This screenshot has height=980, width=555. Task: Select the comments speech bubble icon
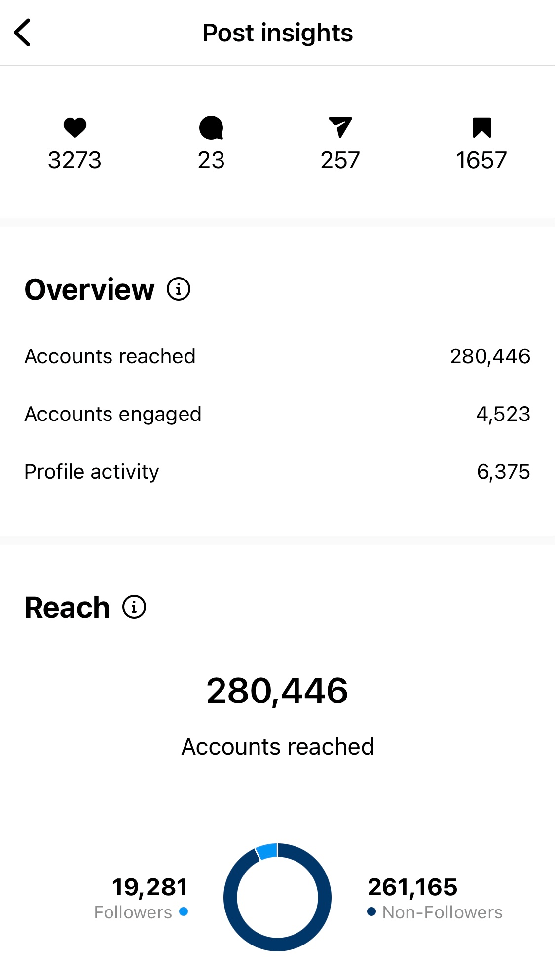tap(211, 129)
